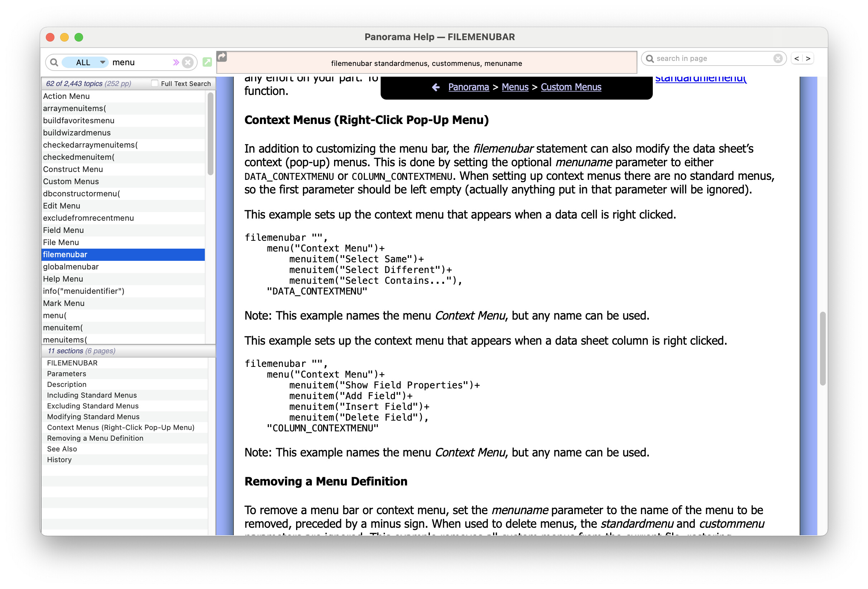Select the arraymenuitems( topic
This screenshot has width=868, height=589.
point(123,109)
